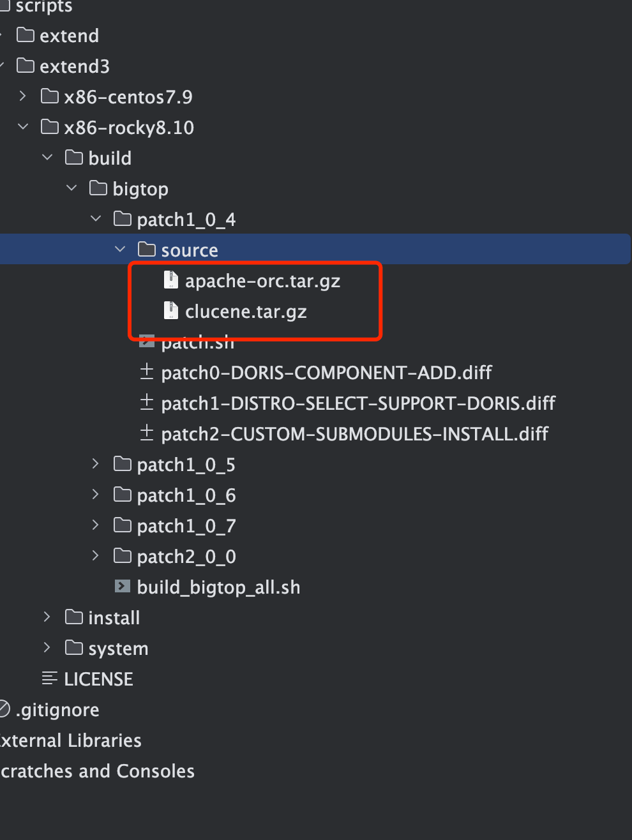Click the source folder icon

coord(147,250)
